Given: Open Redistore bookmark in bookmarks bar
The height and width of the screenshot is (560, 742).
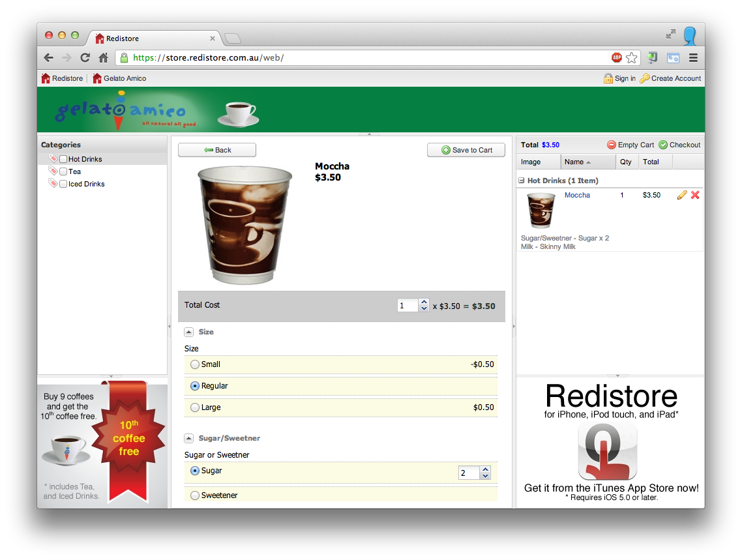Looking at the screenshot, I should pos(62,78).
